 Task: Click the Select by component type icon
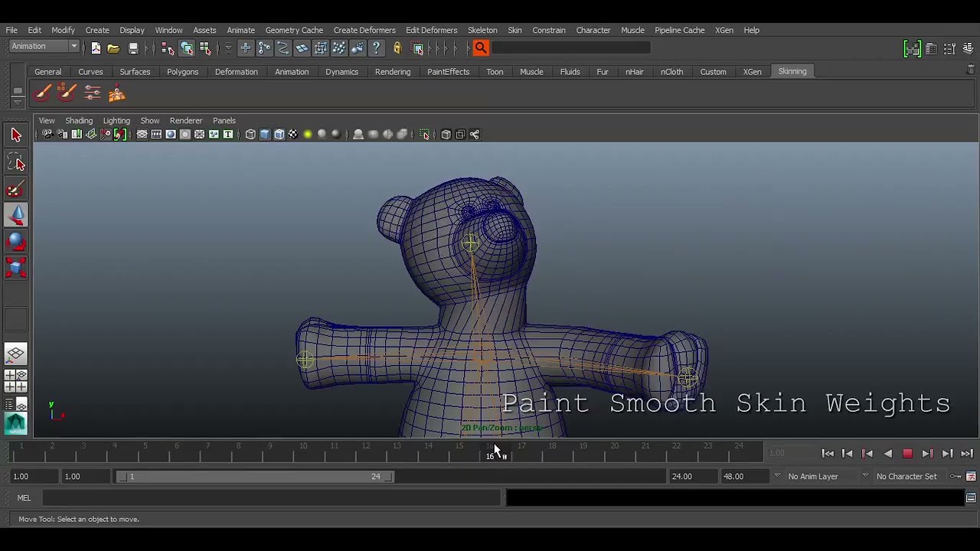coord(205,48)
